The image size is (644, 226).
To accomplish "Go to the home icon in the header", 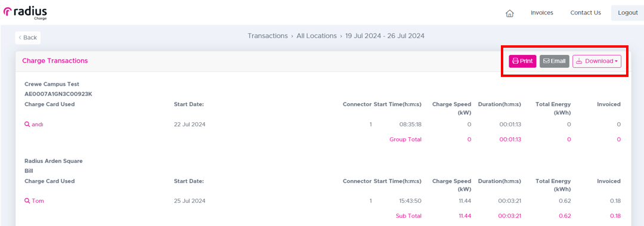I will click(x=509, y=13).
